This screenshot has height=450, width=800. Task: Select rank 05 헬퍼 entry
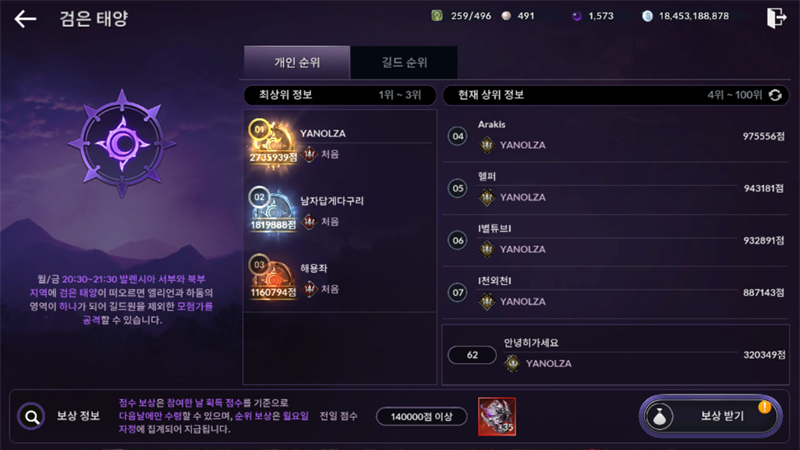pos(615,188)
